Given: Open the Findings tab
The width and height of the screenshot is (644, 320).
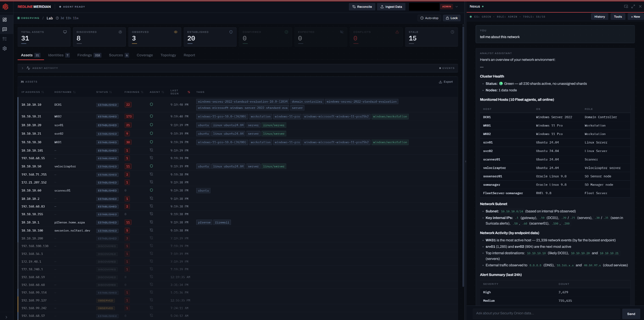Looking at the screenshot, I should point(89,55).
